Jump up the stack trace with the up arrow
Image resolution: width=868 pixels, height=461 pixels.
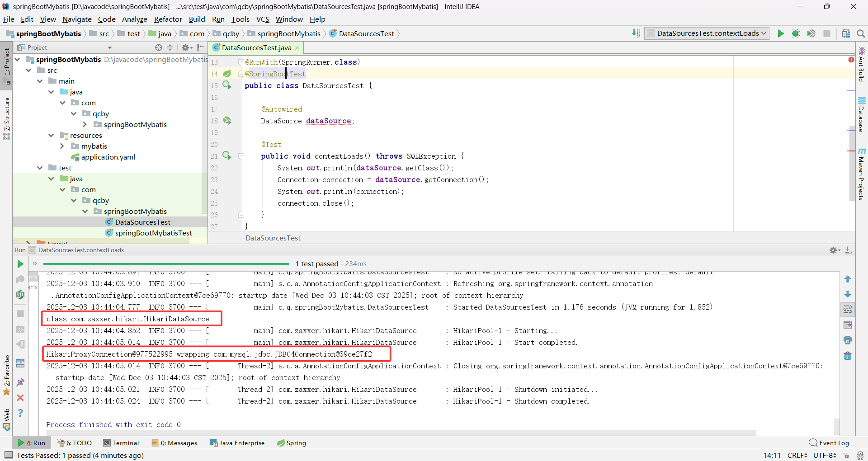coord(848,279)
